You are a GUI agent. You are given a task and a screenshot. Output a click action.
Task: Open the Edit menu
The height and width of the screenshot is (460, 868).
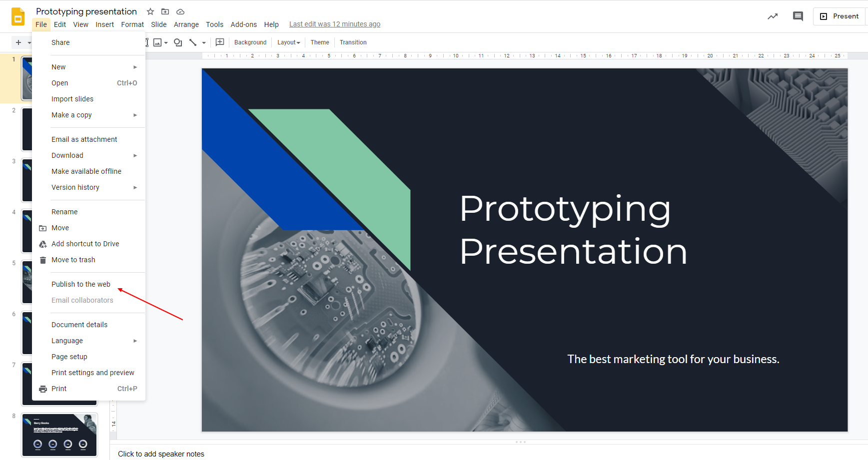pos(60,24)
